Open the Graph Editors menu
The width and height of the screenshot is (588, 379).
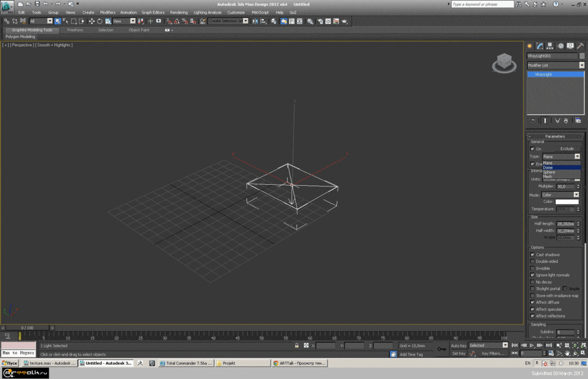153,12
